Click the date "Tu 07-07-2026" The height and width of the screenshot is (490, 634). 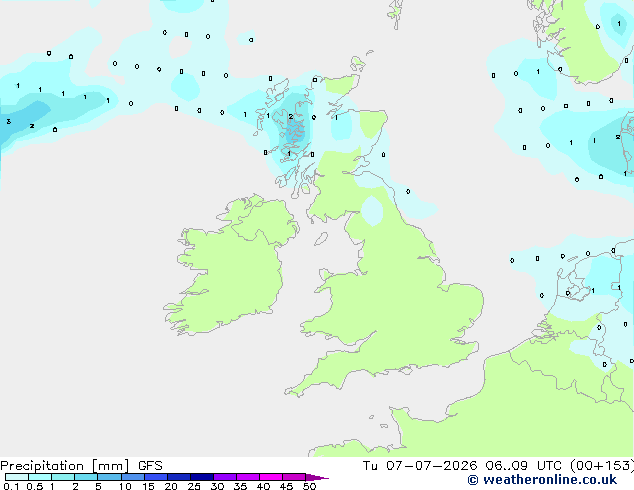coord(420,466)
